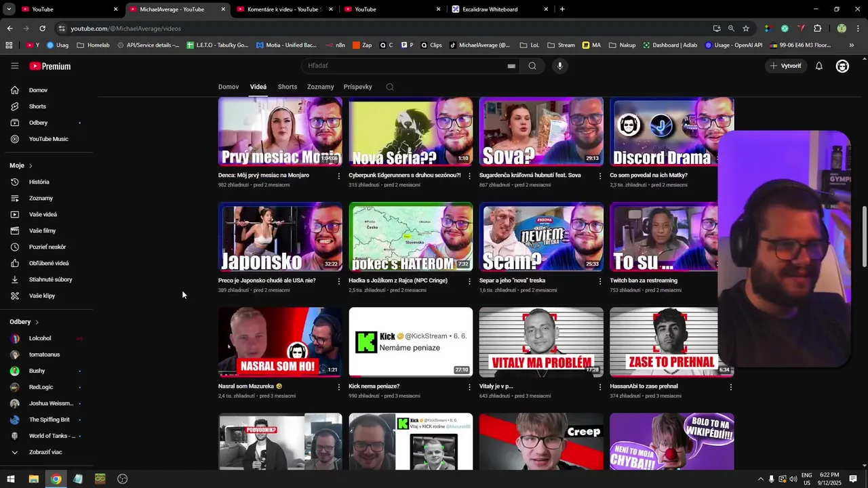The height and width of the screenshot is (488, 868).
Task: Open options for Cyberpunk Edgerunners video
Action: click(x=469, y=176)
